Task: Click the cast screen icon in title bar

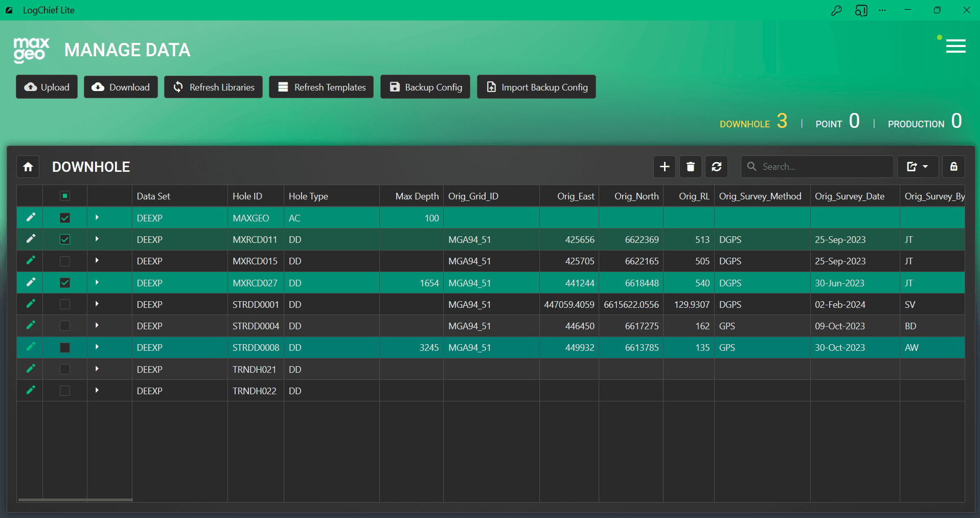Action: point(861,10)
